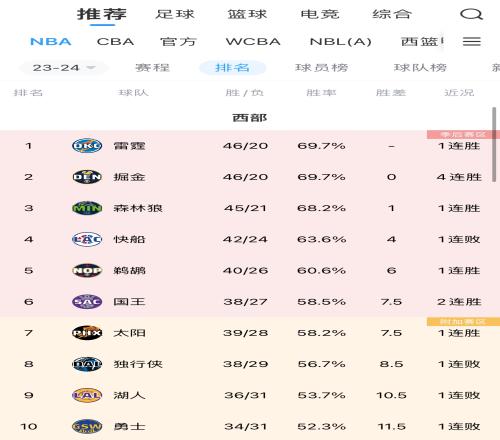The width and height of the screenshot is (500, 440).
Task: Switch to the 综合 tab
Action: (392, 14)
